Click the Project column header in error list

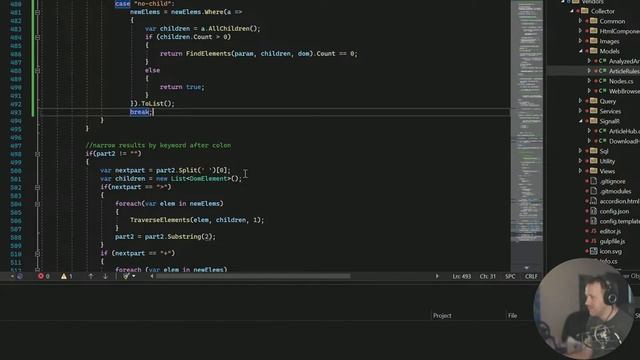pos(442,316)
